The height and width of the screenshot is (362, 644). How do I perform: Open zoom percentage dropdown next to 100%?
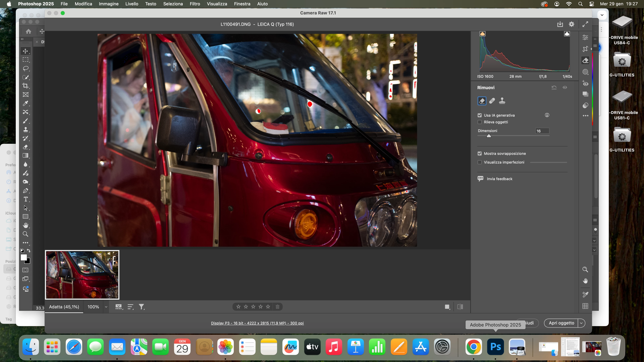[106, 307]
